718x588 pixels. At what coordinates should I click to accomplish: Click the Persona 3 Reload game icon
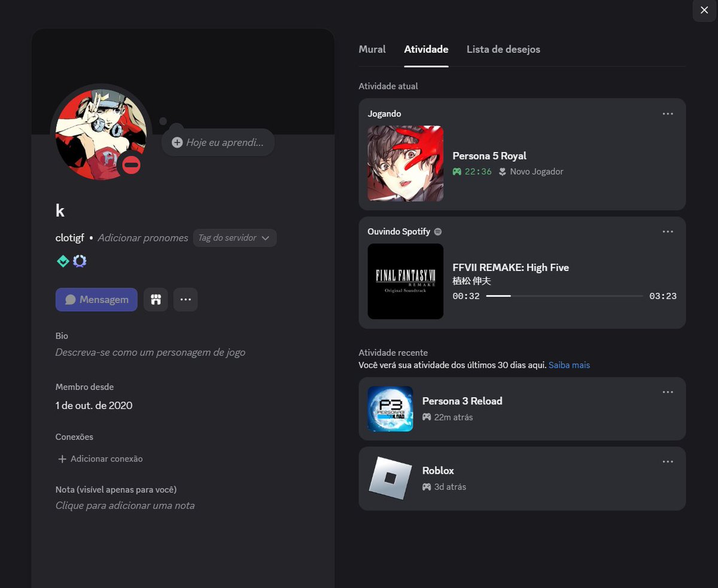coord(390,409)
